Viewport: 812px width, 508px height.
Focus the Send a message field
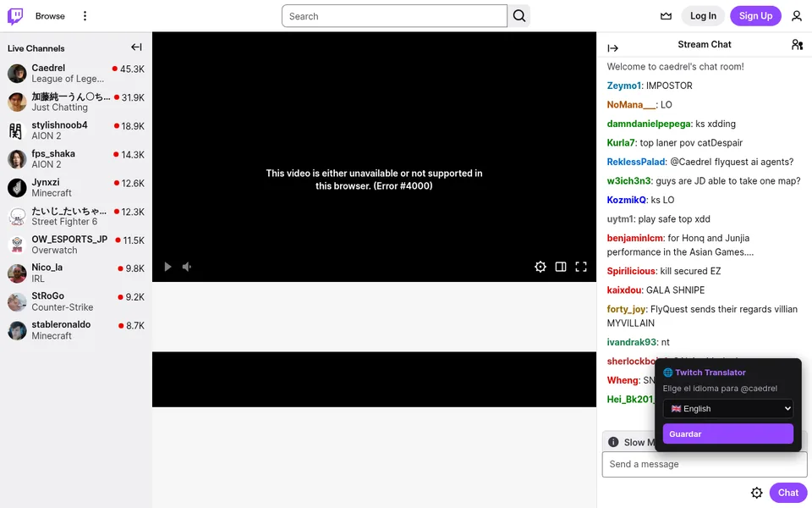705,464
